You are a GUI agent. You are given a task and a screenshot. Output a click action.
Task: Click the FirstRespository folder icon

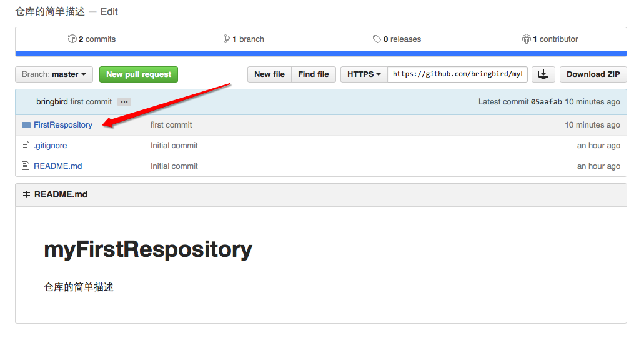tap(26, 124)
